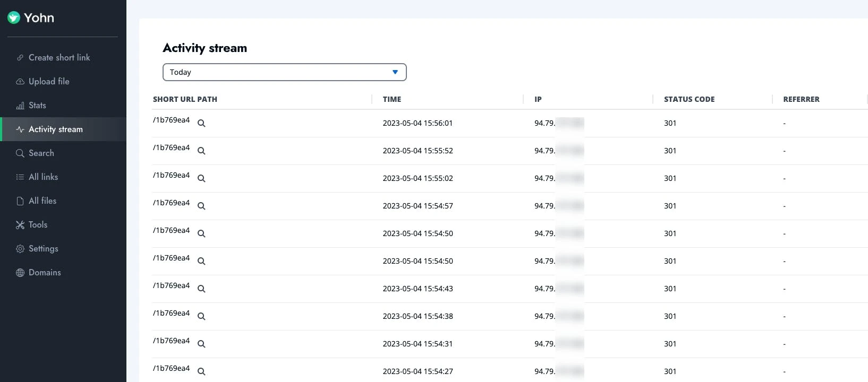Click TIME column header
The width and height of the screenshot is (868, 382).
click(x=392, y=99)
